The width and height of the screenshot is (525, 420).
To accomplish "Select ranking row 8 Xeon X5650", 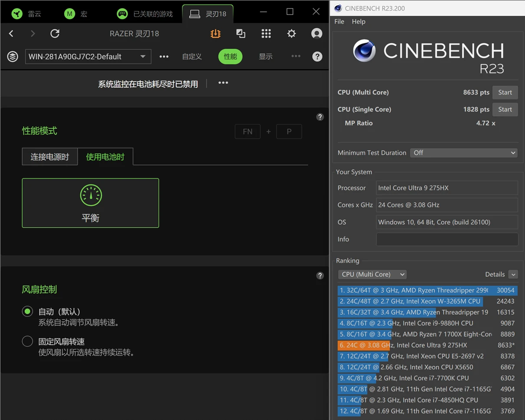I will pos(428,368).
